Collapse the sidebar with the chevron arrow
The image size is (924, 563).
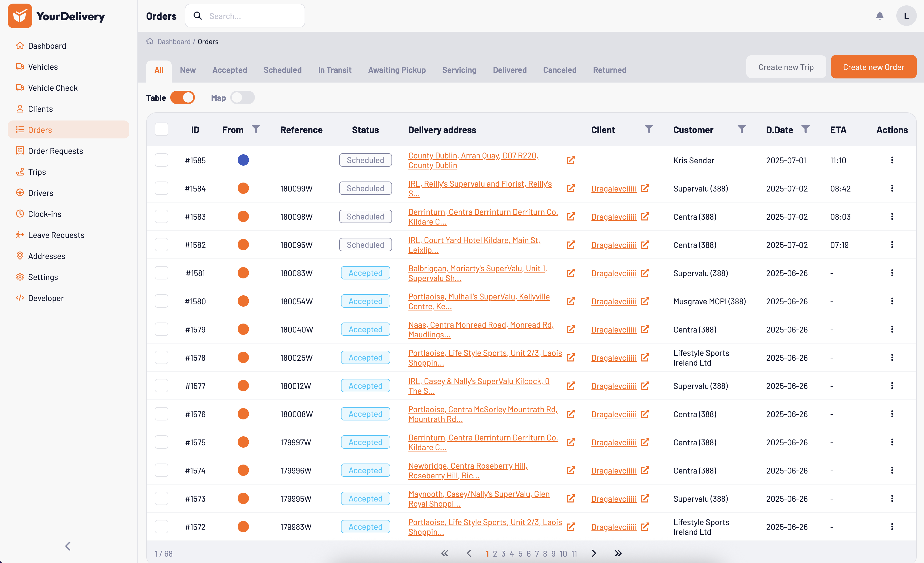pos(68,546)
